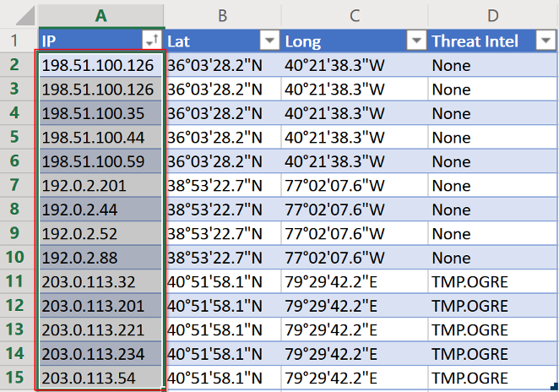Click row header 8

15,210
